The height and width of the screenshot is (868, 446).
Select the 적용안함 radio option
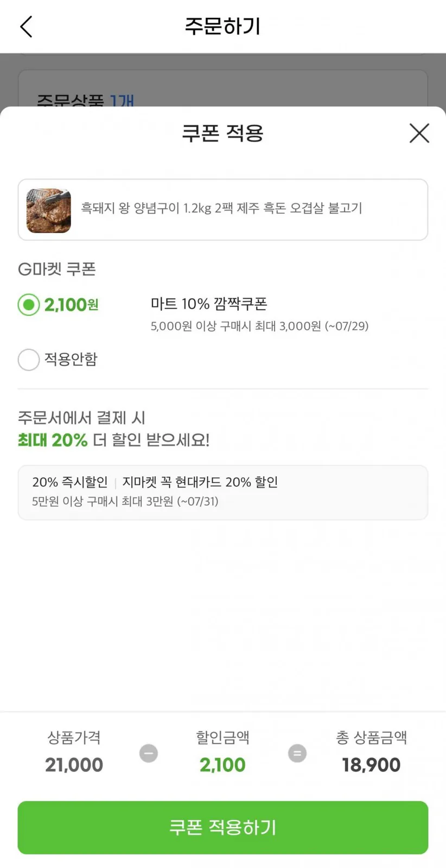29,359
